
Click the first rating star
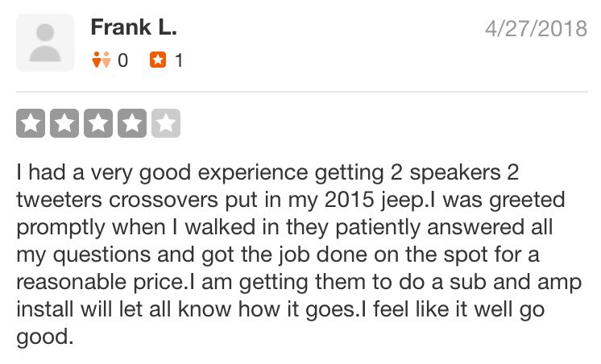coord(31,123)
